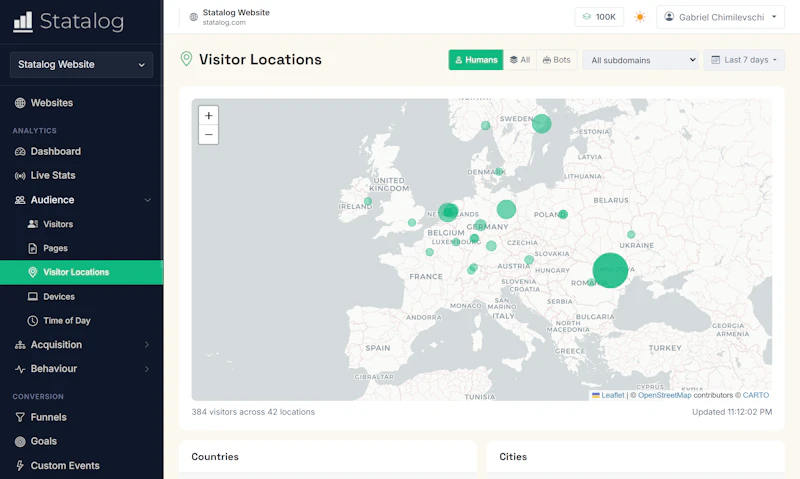This screenshot has width=800, height=479.
Task: Click the Visitors person icon
Action: click(x=33, y=224)
